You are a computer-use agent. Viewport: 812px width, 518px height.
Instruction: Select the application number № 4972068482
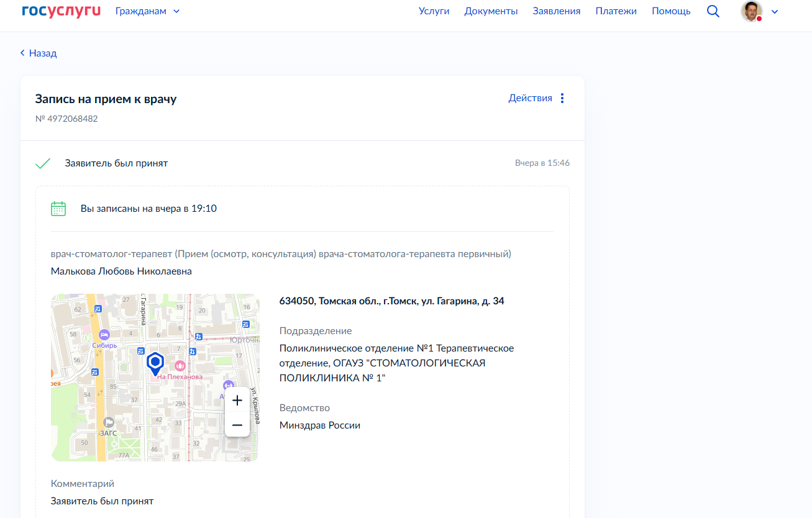point(66,119)
